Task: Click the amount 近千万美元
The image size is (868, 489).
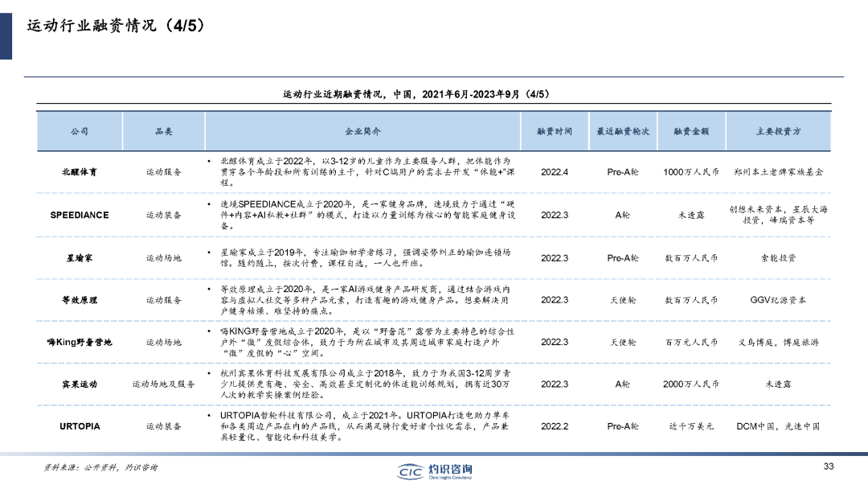Action: [691, 426]
